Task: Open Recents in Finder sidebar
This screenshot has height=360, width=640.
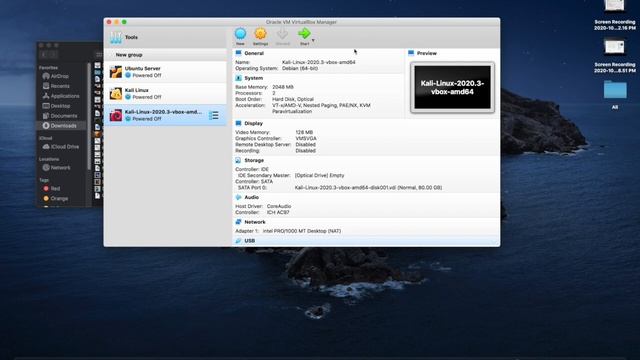Action: [x=60, y=86]
